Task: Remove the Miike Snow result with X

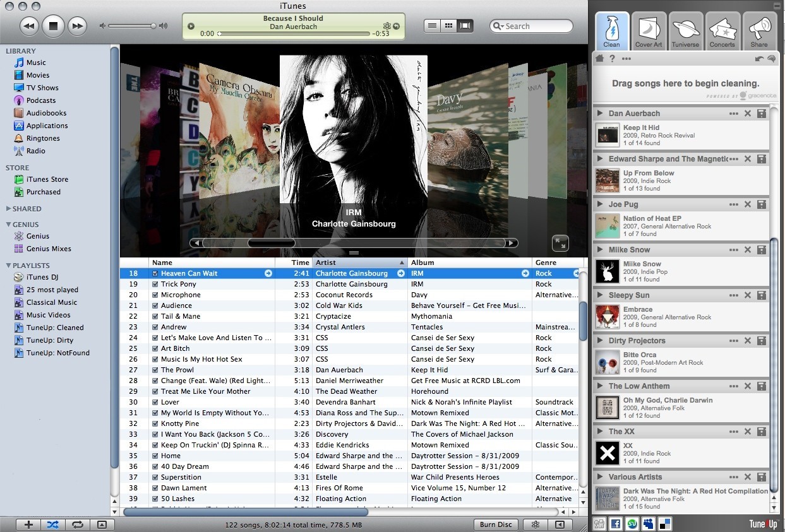Action: coord(748,250)
